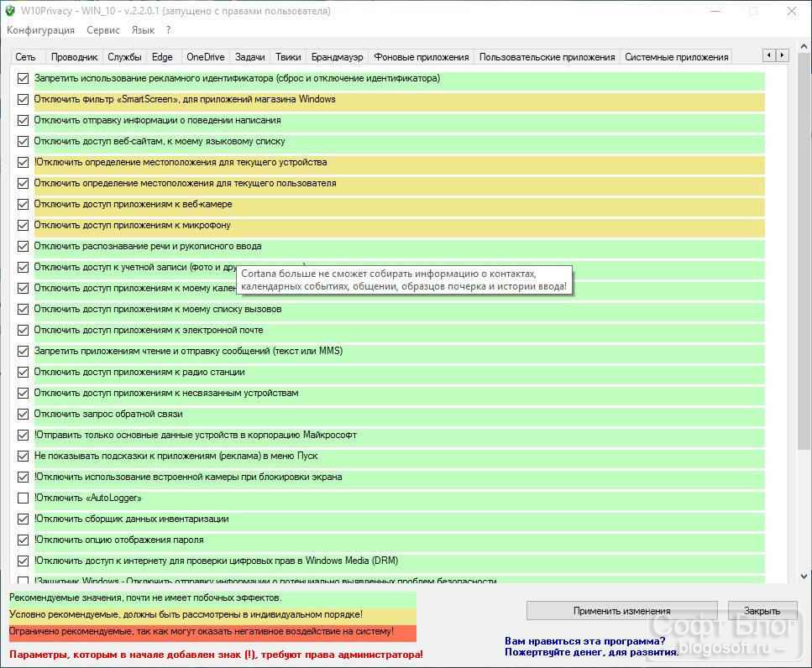The width and height of the screenshot is (812, 668).
Task: Open the Сервис menu
Action: (103, 30)
